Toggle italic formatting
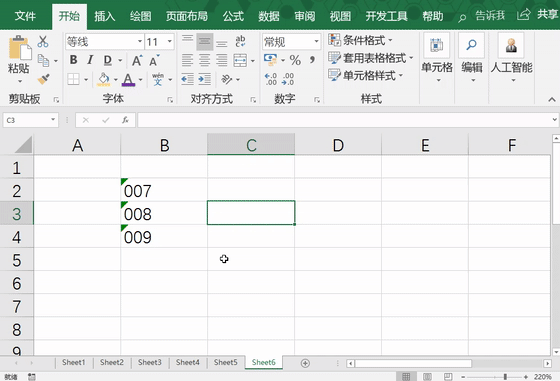Image resolution: width=560 pixels, height=381 pixels. 90,60
